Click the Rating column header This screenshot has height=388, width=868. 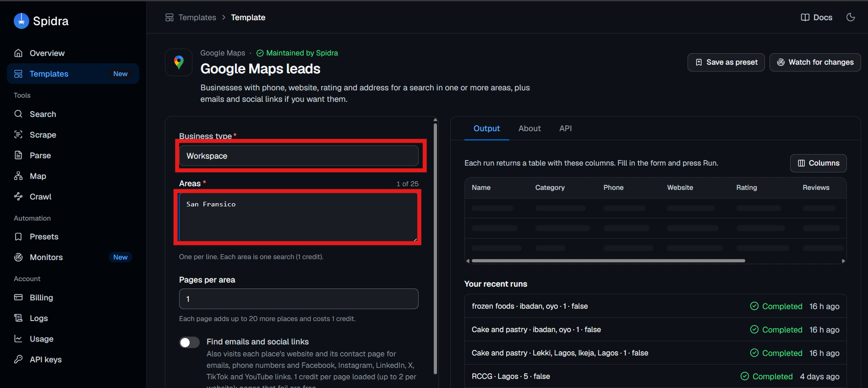[747, 188]
